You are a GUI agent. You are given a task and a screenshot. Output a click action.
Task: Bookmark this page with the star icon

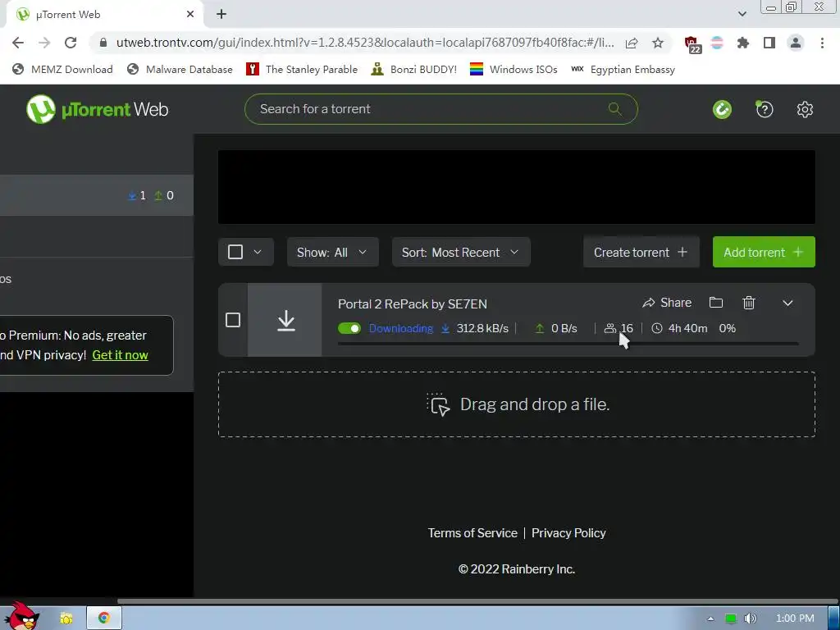pyautogui.click(x=658, y=43)
